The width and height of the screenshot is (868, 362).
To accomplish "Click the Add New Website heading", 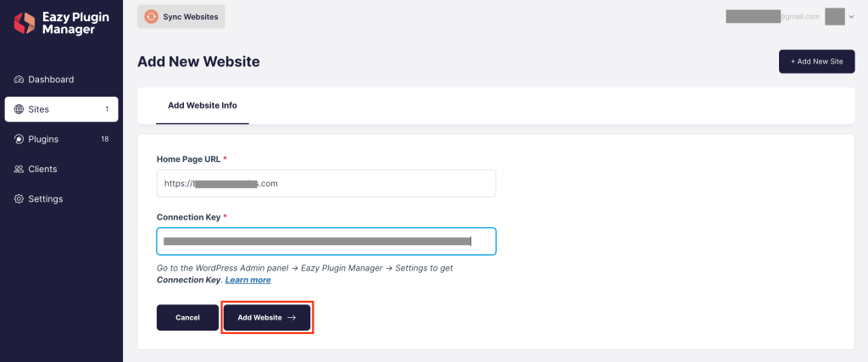I will click(x=198, y=61).
